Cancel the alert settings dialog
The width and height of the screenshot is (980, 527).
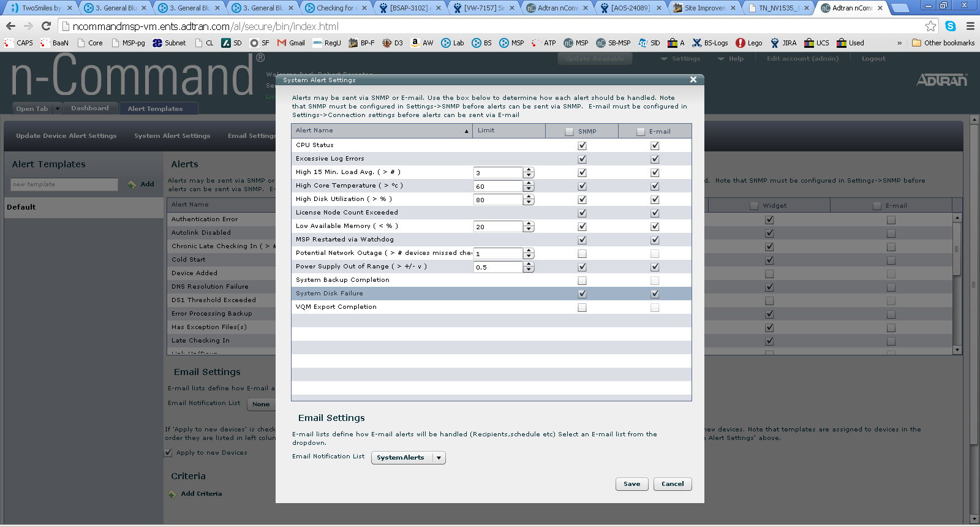click(673, 484)
